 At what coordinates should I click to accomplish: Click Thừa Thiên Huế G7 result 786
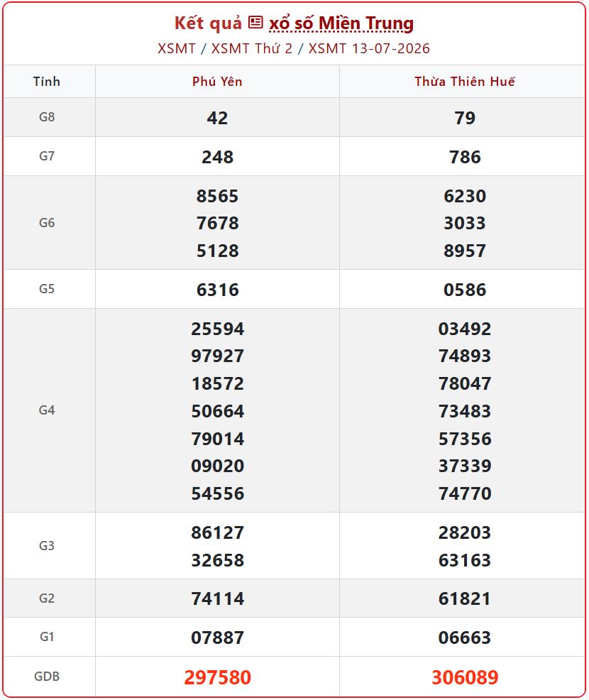click(x=465, y=157)
